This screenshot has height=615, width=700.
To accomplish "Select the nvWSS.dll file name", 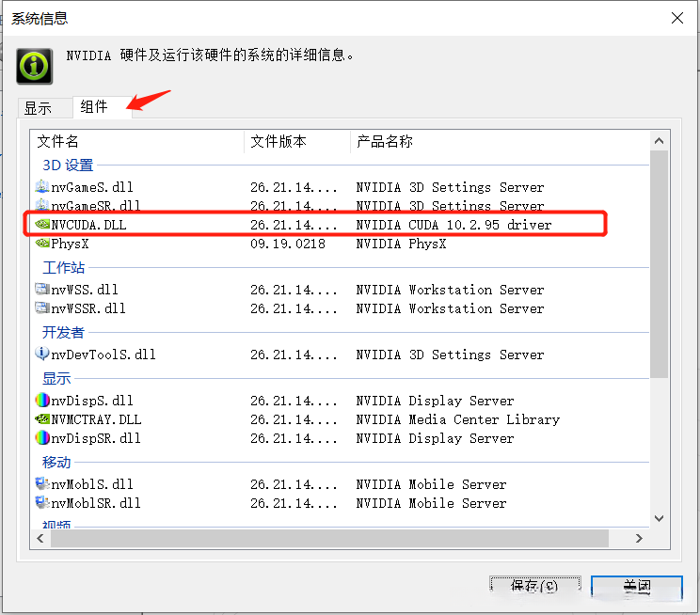I will coord(85,290).
